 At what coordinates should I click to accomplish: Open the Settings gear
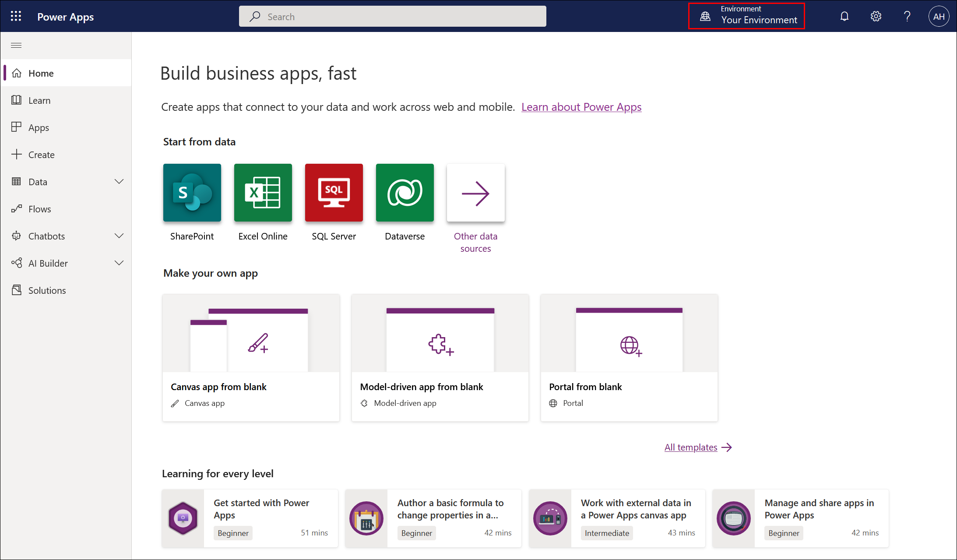click(876, 17)
